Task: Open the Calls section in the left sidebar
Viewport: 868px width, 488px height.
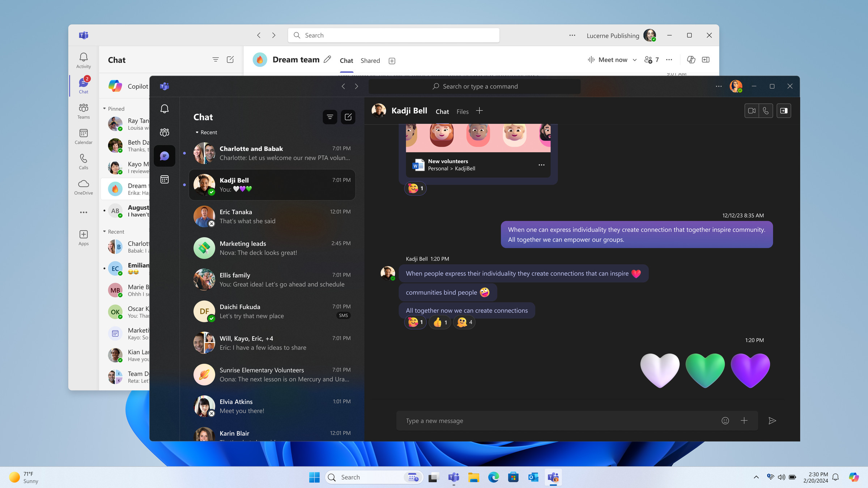Action: point(83,162)
